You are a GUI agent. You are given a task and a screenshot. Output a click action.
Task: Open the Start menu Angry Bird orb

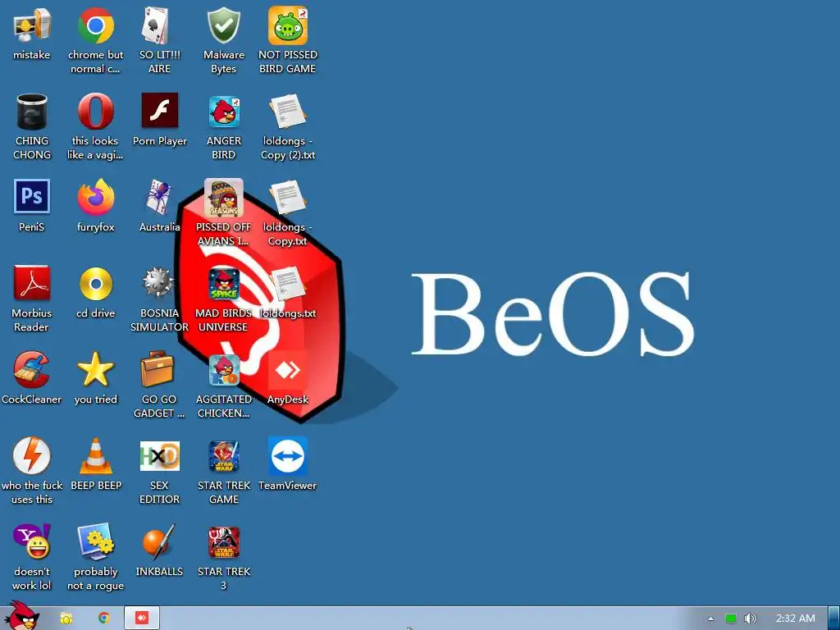click(x=21, y=616)
